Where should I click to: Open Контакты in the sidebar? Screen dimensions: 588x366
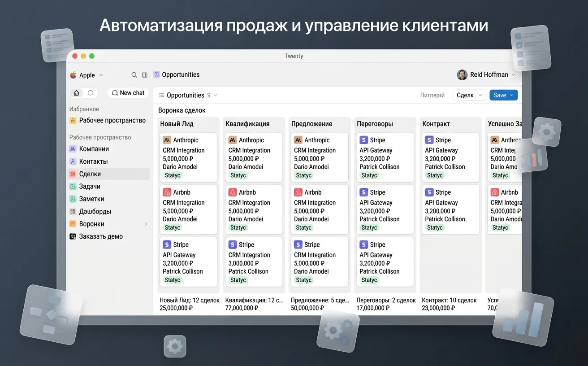(x=109, y=161)
